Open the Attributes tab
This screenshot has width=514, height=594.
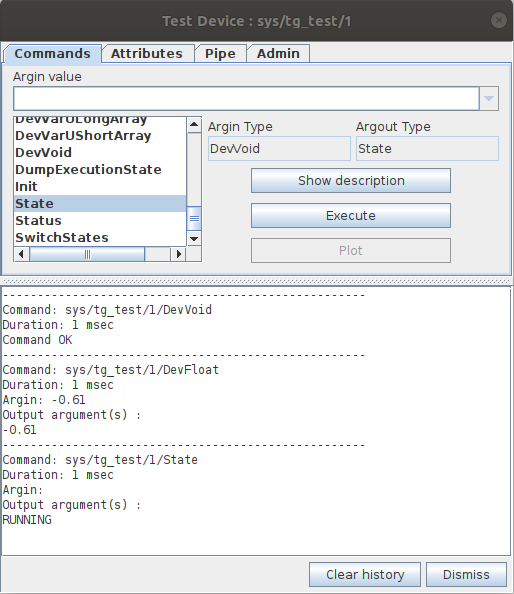pos(147,53)
